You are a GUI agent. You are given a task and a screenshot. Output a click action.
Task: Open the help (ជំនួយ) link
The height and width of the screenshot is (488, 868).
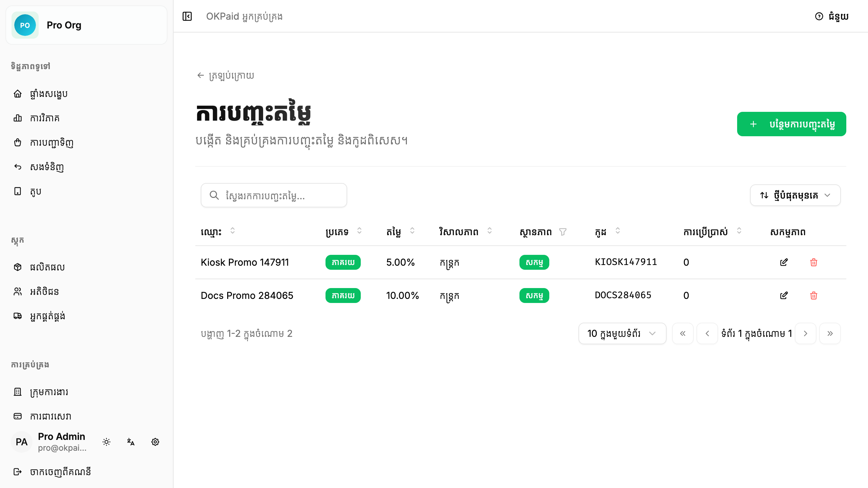(x=832, y=16)
